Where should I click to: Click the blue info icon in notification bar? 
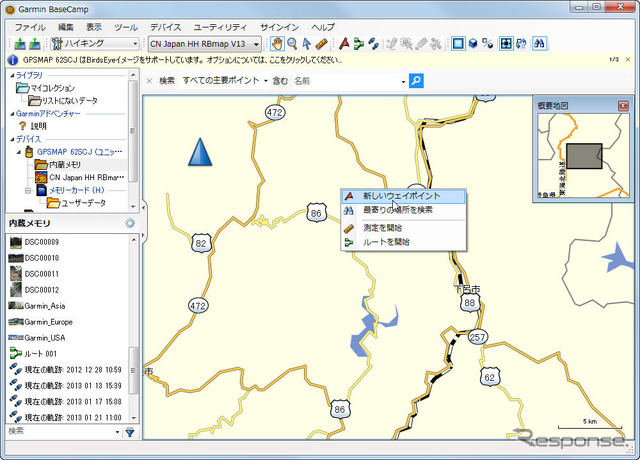(x=13, y=60)
